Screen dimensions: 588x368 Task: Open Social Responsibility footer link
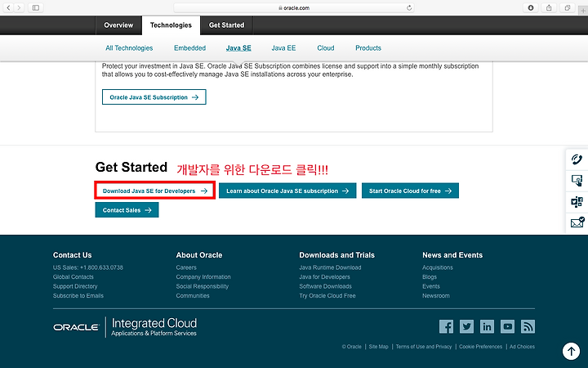[x=203, y=286]
